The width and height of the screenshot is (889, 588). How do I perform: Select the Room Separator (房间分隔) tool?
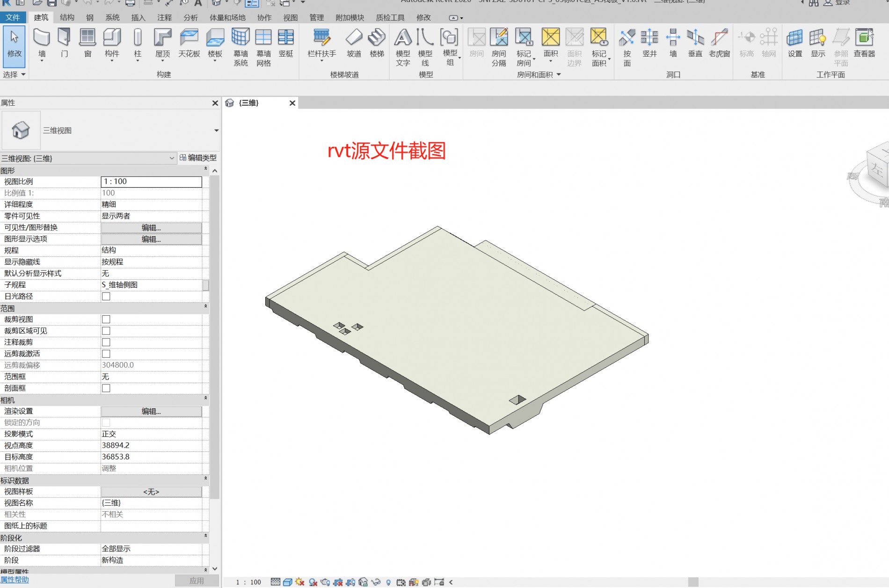(x=499, y=47)
